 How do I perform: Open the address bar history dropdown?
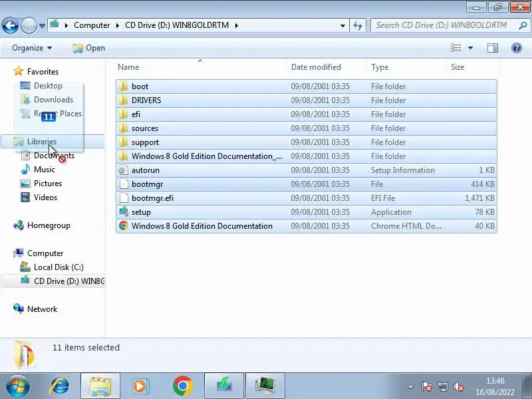pos(342,26)
